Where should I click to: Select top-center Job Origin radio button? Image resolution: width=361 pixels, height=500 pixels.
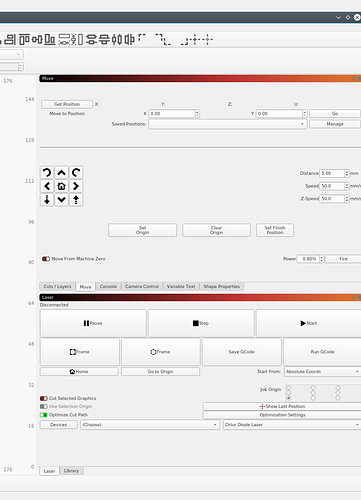pos(313,388)
